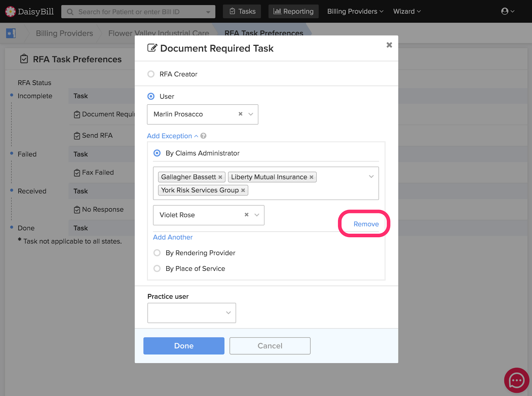Click the edit icon in dialog title
Image resolution: width=532 pixels, height=396 pixels.
(x=152, y=48)
